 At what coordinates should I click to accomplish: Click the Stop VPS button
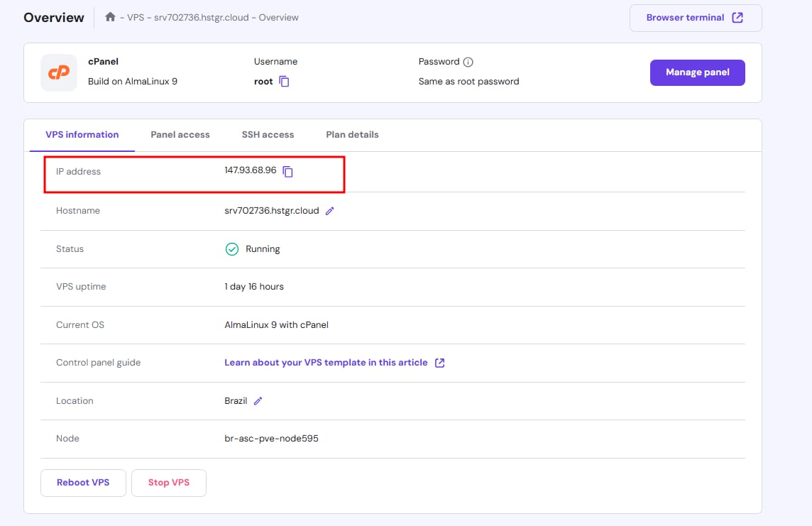(x=169, y=483)
